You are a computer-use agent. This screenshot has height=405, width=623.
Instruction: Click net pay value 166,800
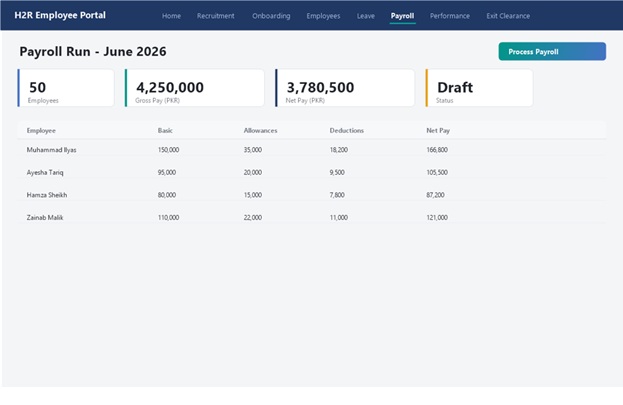coord(437,150)
